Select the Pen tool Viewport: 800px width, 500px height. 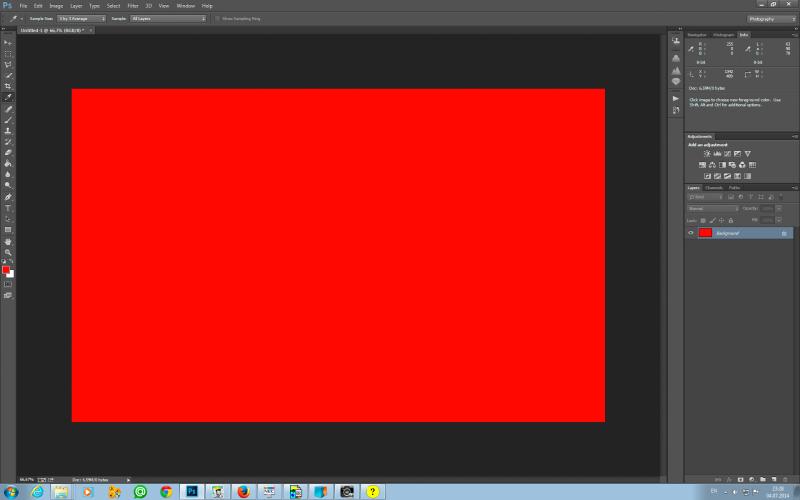tap(8, 197)
